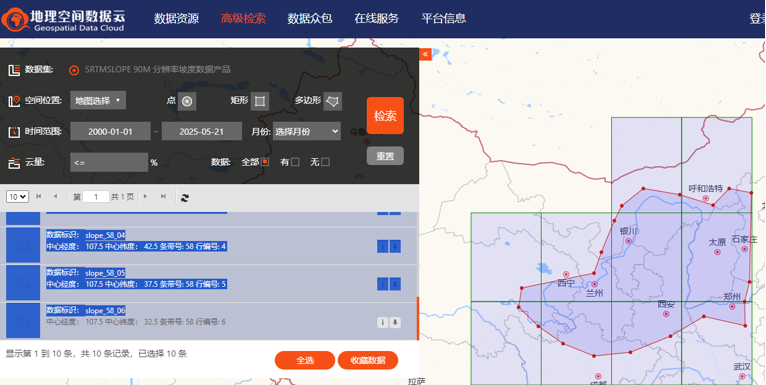Viewport: 766px width, 385px height.
Task: Select 全部 data option
Action: click(265, 162)
